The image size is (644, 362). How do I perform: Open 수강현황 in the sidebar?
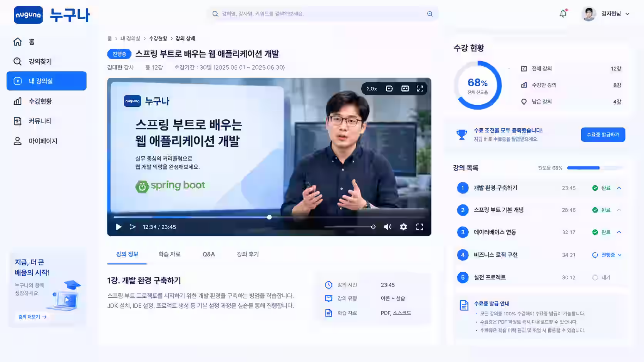(46, 101)
